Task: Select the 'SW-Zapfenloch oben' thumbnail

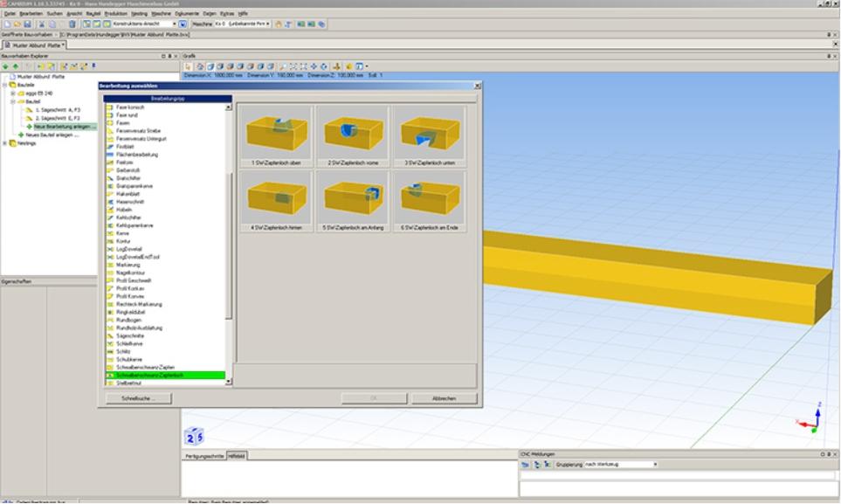Action: (x=275, y=135)
